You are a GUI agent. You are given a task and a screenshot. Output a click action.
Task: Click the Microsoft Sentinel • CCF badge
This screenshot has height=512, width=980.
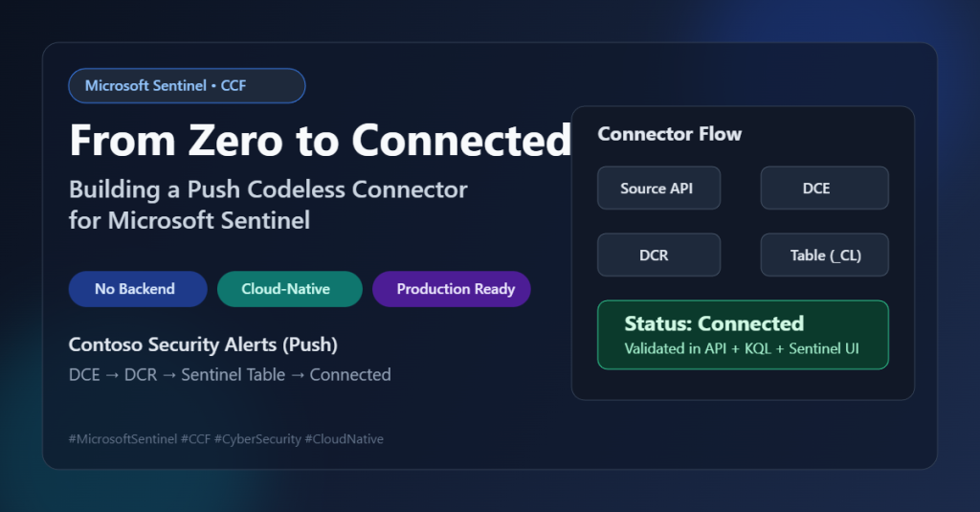coord(186,86)
